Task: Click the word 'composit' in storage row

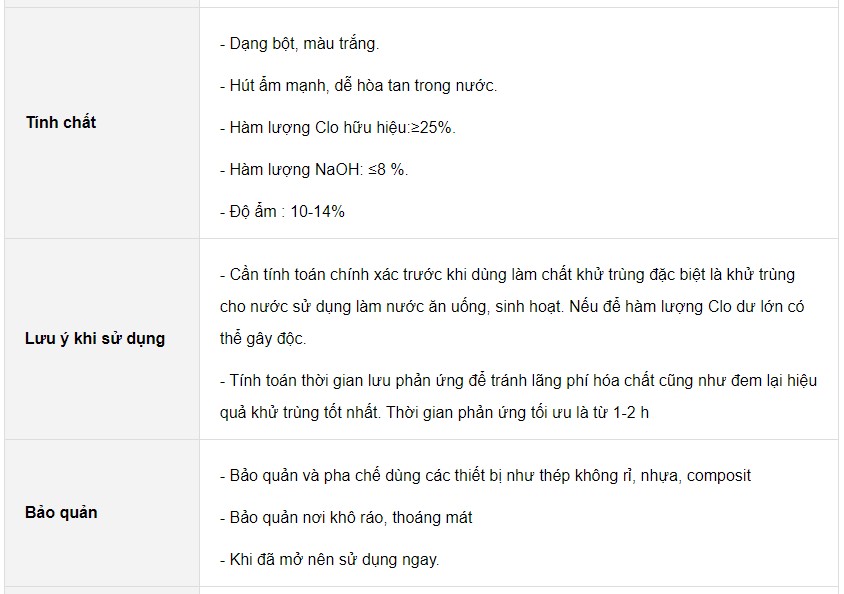Action: (719, 476)
